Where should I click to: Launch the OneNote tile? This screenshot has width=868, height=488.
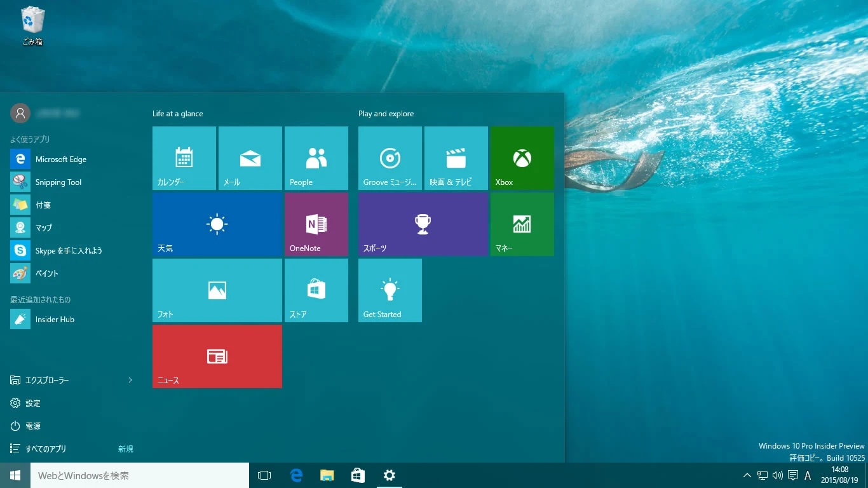tap(316, 224)
